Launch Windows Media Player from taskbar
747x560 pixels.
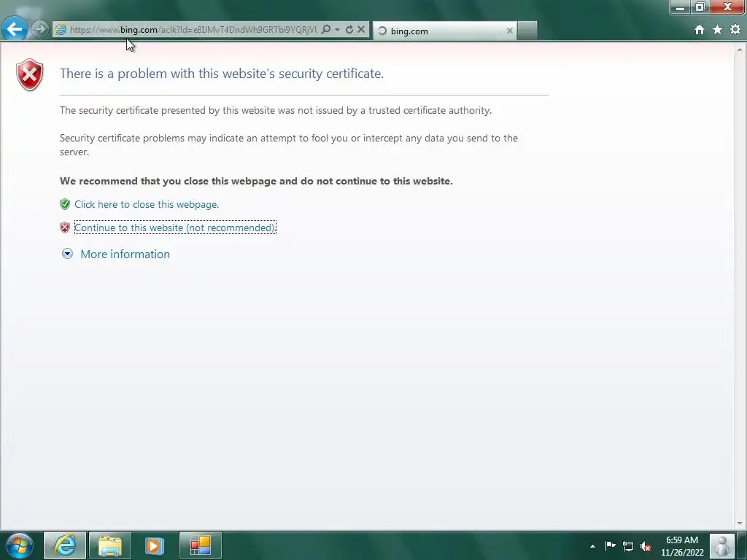point(155,545)
